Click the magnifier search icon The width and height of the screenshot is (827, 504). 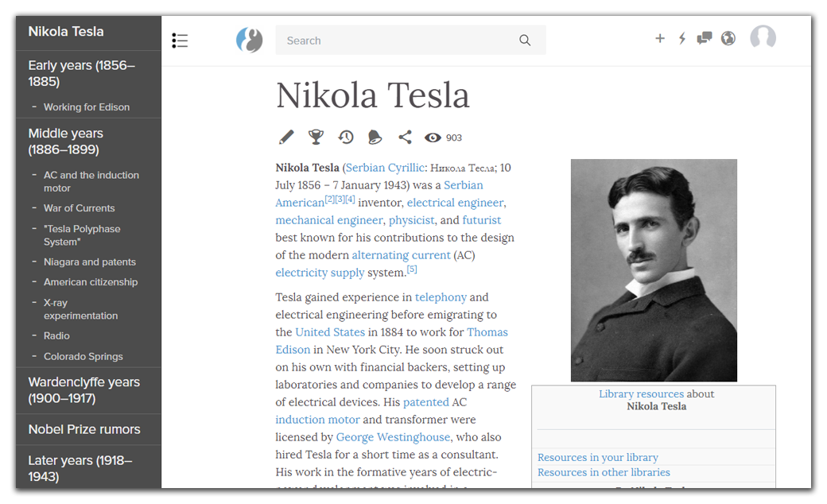(x=525, y=40)
